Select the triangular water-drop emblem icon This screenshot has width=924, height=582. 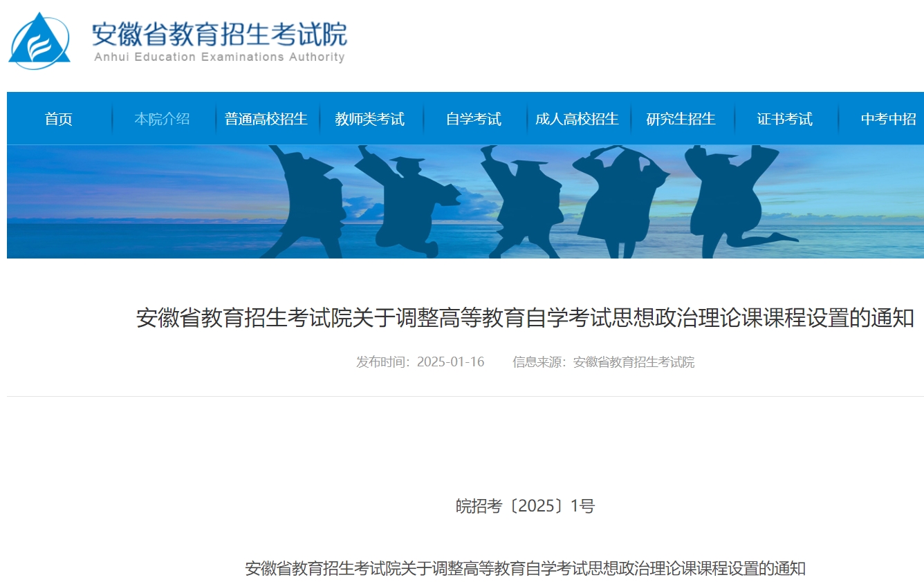tap(39, 38)
